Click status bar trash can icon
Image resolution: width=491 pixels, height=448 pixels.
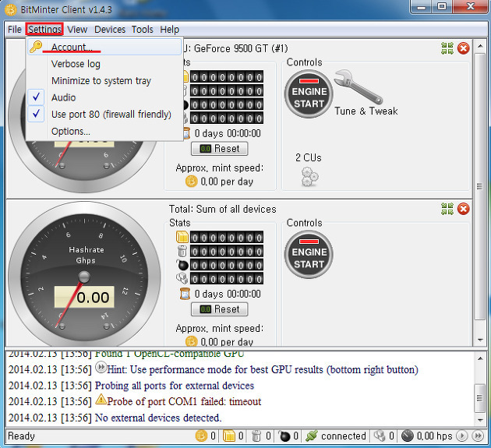tap(256, 436)
